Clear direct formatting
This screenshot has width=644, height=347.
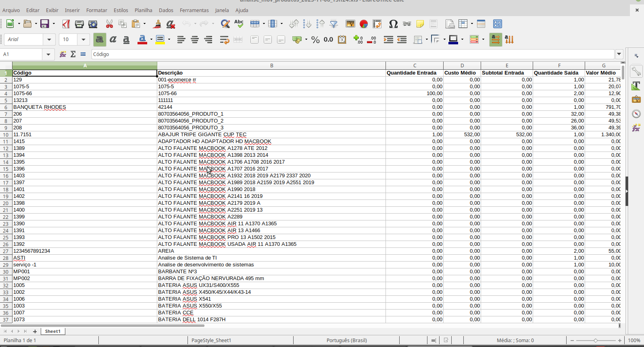point(171,24)
